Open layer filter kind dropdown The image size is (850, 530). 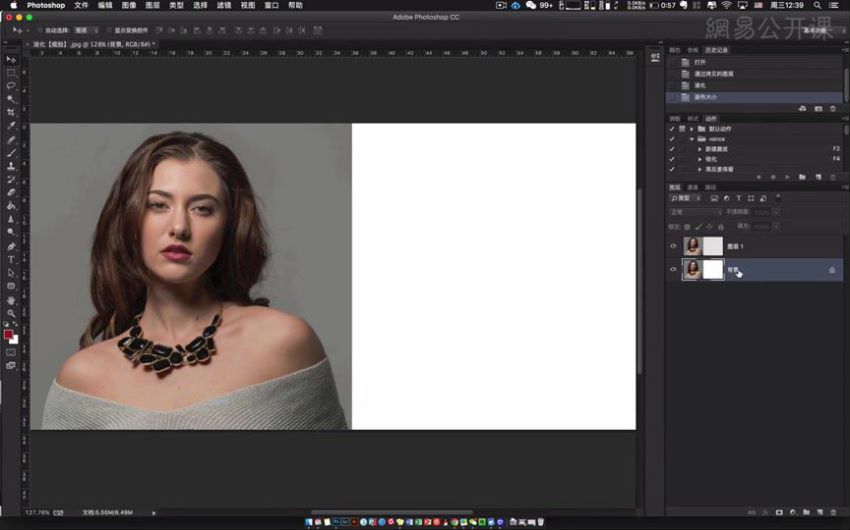685,198
